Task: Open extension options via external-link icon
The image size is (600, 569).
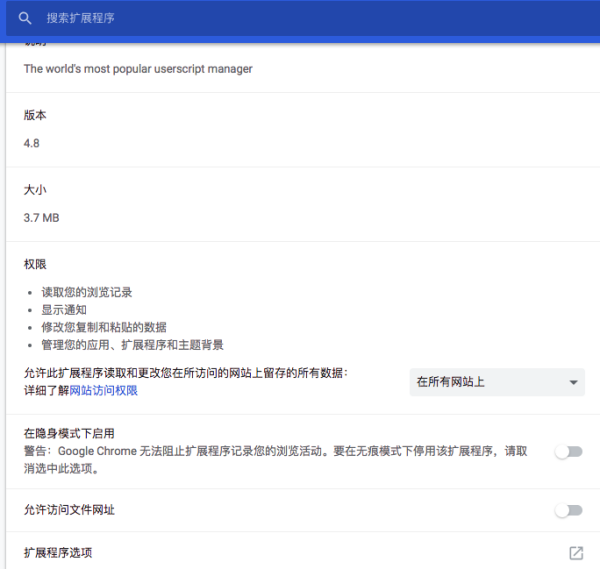Action: [x=576, y=553]
